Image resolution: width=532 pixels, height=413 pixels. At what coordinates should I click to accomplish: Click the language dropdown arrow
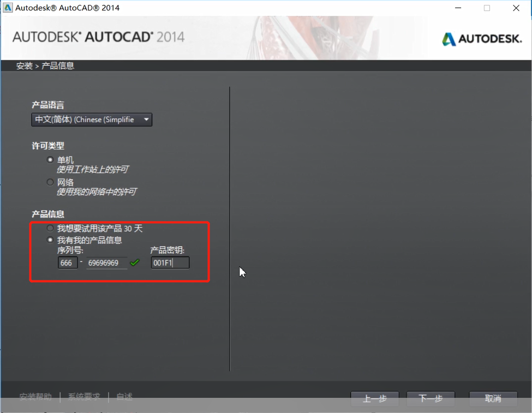[146, 119]
